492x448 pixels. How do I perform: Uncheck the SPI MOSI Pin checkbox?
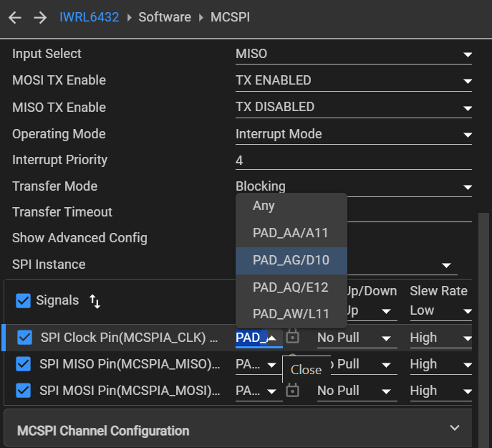tap(23, 391)
